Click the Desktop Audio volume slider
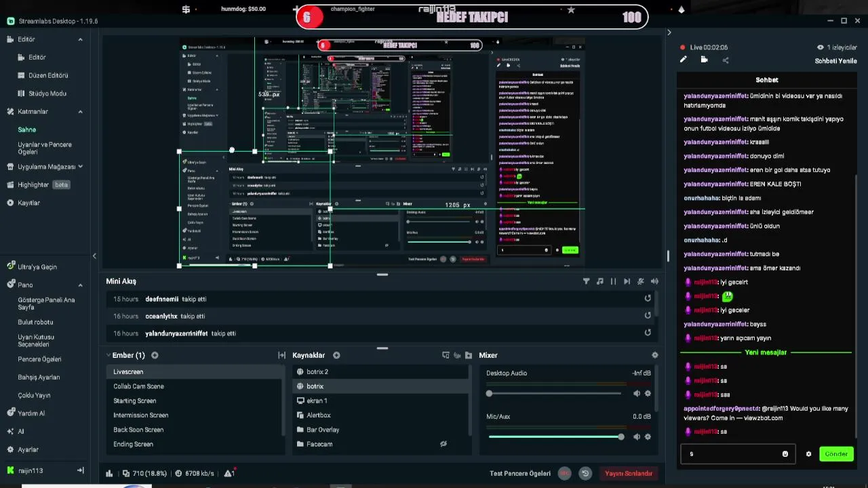The height and width of the screenshot is (488, 868). point(555,393)
